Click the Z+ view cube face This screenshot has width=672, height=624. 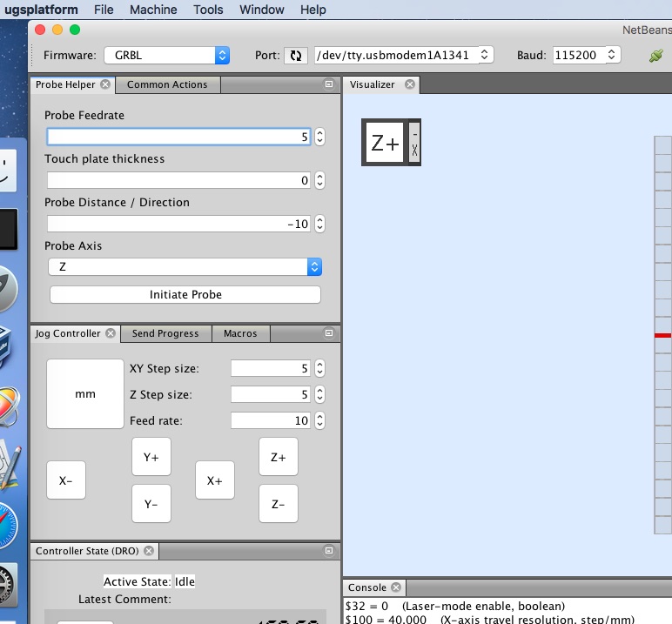point(385,143)
